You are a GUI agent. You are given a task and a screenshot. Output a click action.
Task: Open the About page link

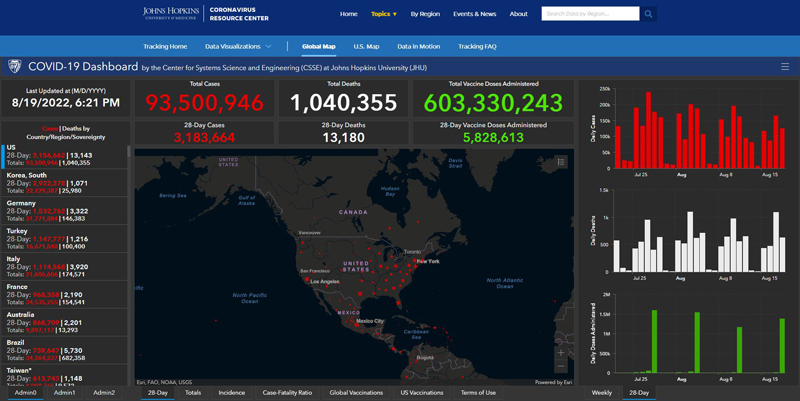(518, 14)
